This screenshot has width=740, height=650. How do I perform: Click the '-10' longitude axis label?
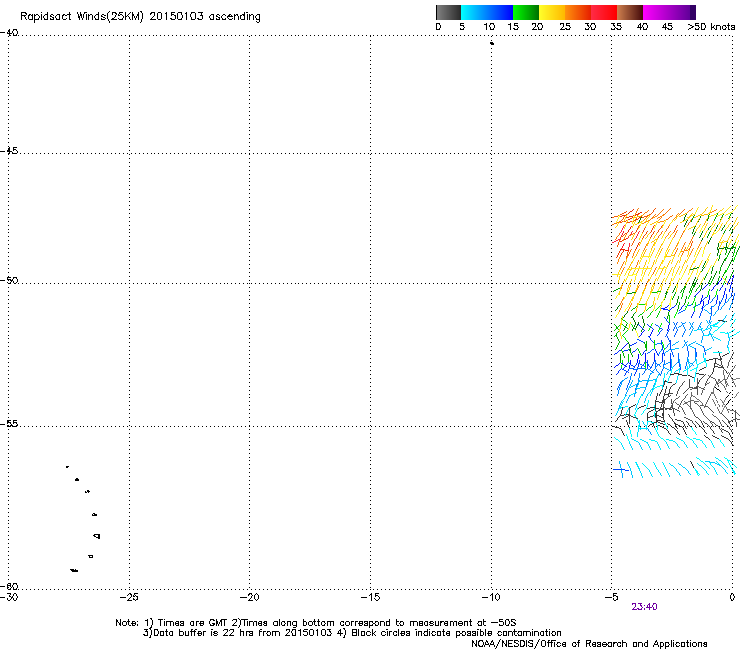click(x=490, y=598)
